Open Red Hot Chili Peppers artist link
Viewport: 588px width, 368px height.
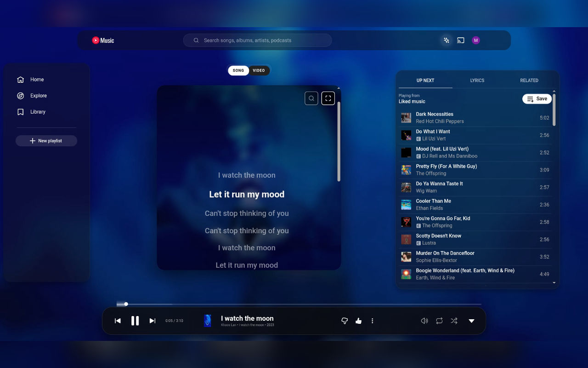point(440,121)
